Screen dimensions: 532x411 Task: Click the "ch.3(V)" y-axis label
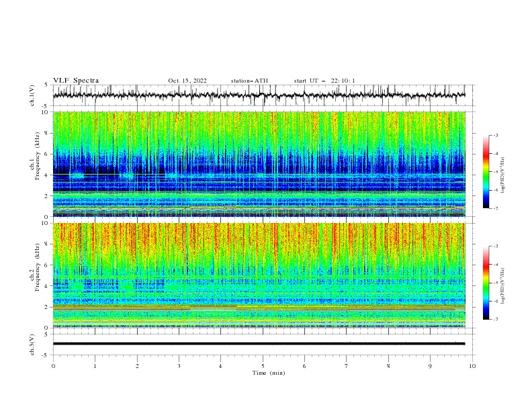pyautogui.click(x=32, y=345)
